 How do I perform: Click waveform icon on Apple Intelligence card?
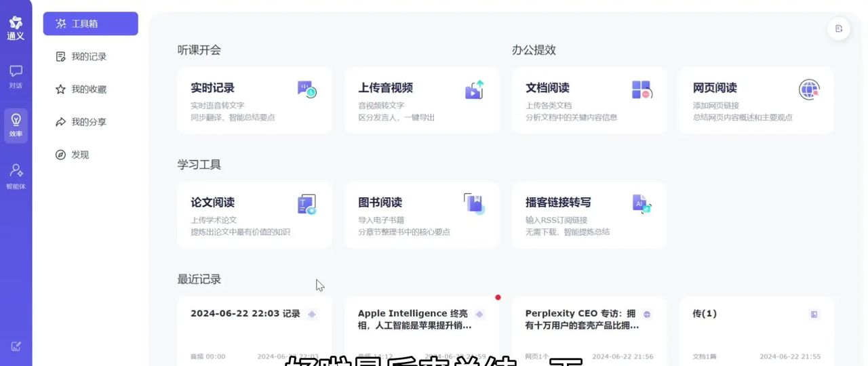(x=479, y=314)
